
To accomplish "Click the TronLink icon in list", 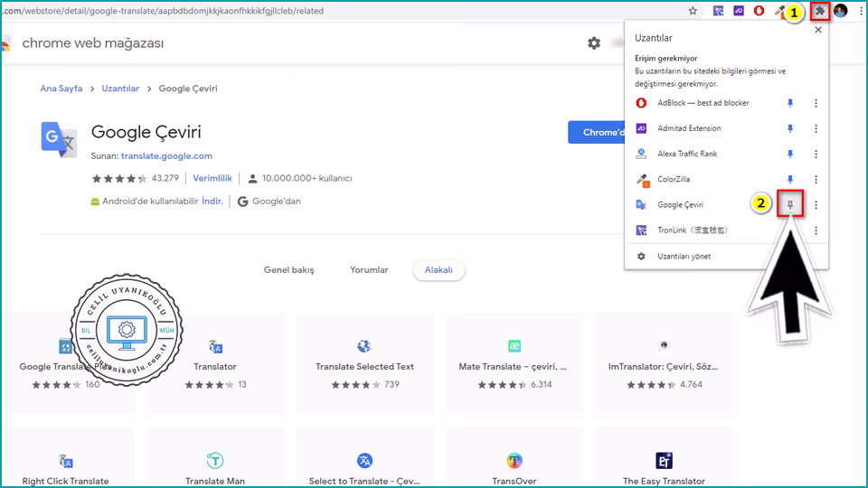I will tap(641, 230).
